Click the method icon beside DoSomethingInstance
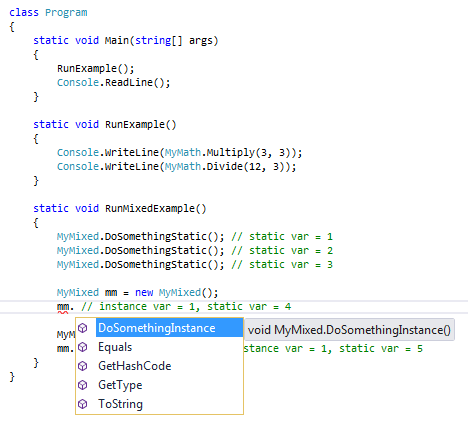468x424 pixels. (83, 328)
